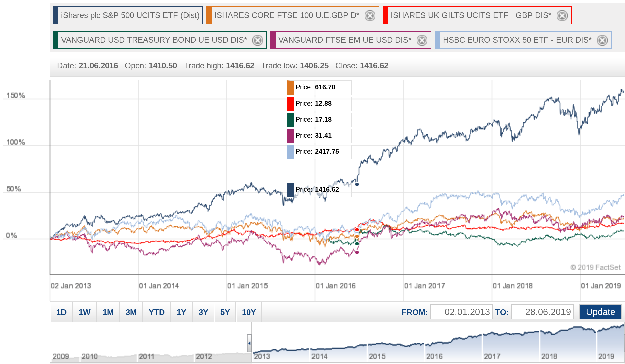The image size is (625, 364).
Task: Remove ISHARES CORE FTSE 100 series
Action: [370, 16]
